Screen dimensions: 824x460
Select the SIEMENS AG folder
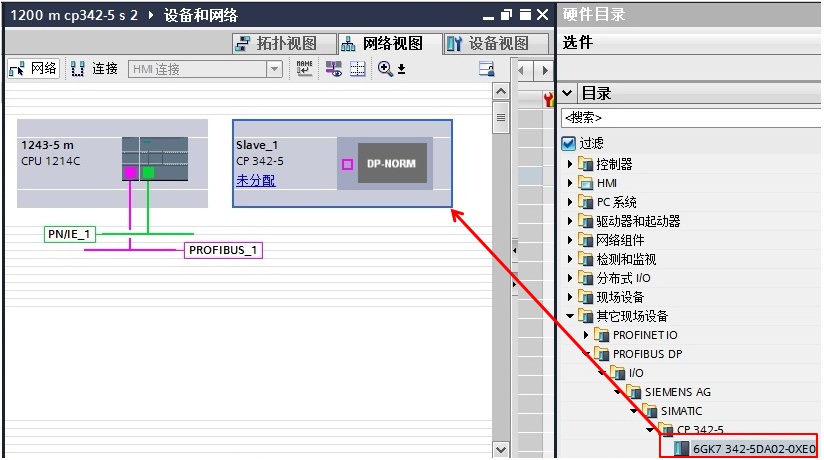point(678,392)
